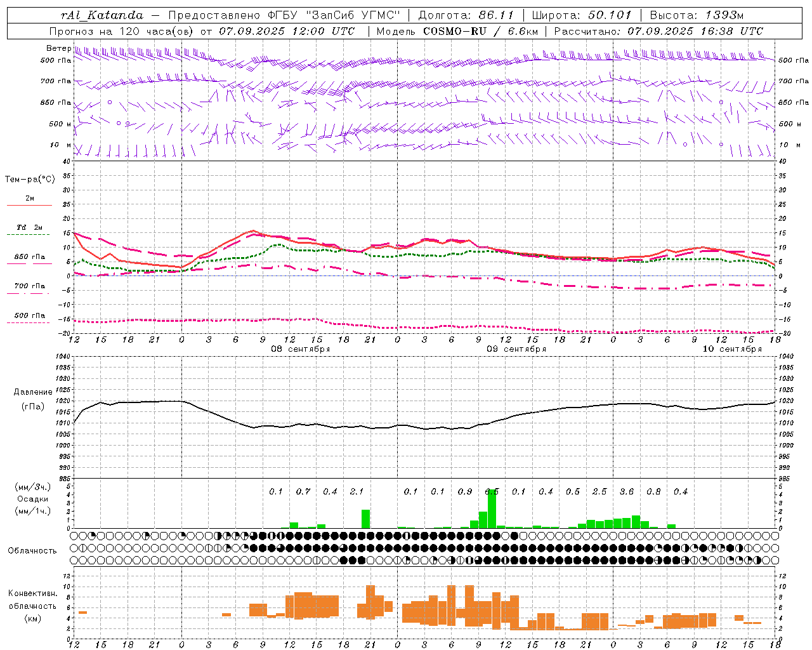Click the (мм/3ч.) unit label
The height and width of the screenshot is (650, 812).
coord(33,487)
